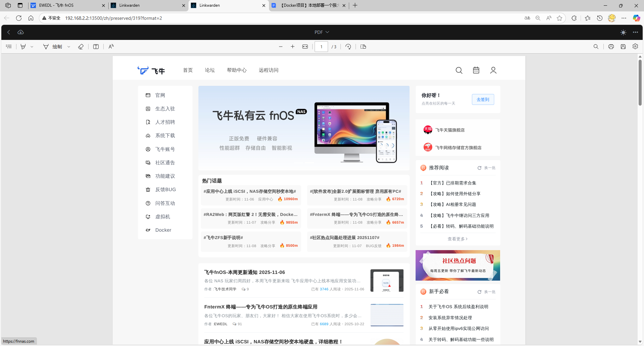Open 安装系统异常情况处理 beginner post
644x346 pixels.
tap(450, 318)
